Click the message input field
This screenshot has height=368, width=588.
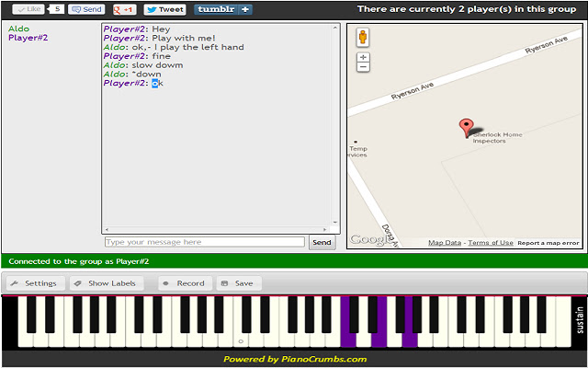(203, 243)
